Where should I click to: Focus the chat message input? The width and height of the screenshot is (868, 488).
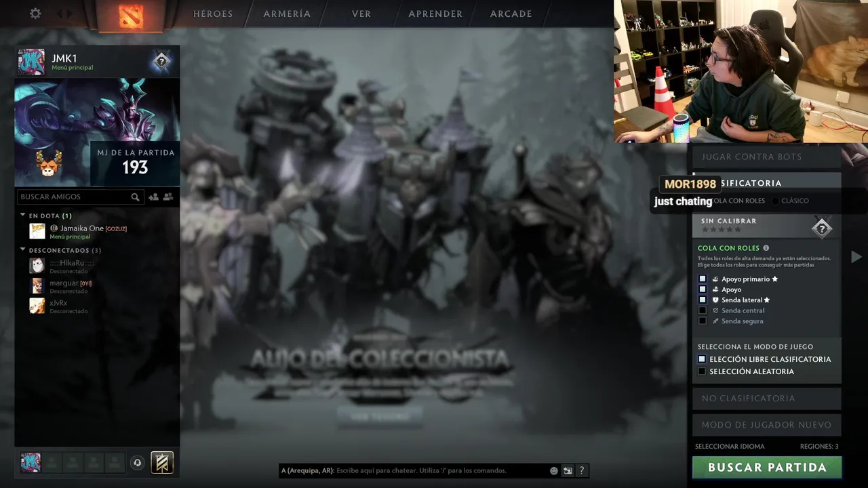pos(420,470)
